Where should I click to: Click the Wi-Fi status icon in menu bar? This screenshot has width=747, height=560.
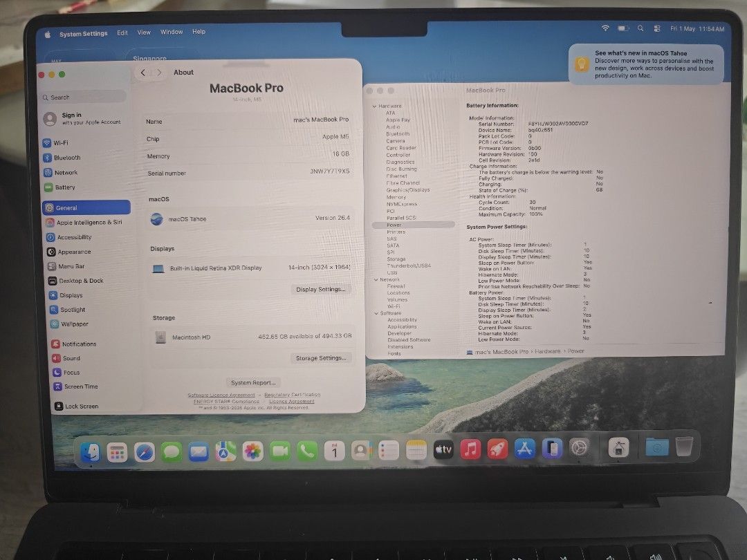click(605, 28)
